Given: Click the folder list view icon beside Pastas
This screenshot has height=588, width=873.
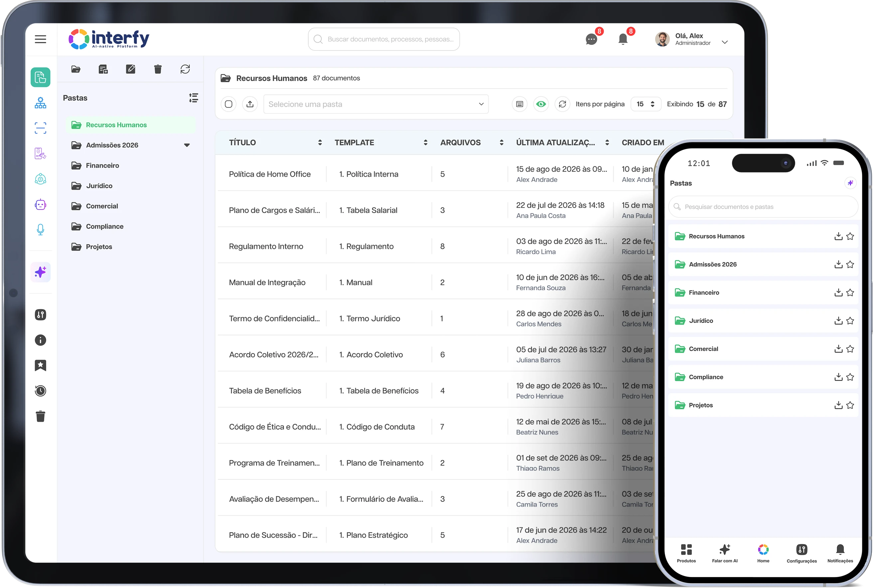Looking at the screenshot, I should (194, 98).
